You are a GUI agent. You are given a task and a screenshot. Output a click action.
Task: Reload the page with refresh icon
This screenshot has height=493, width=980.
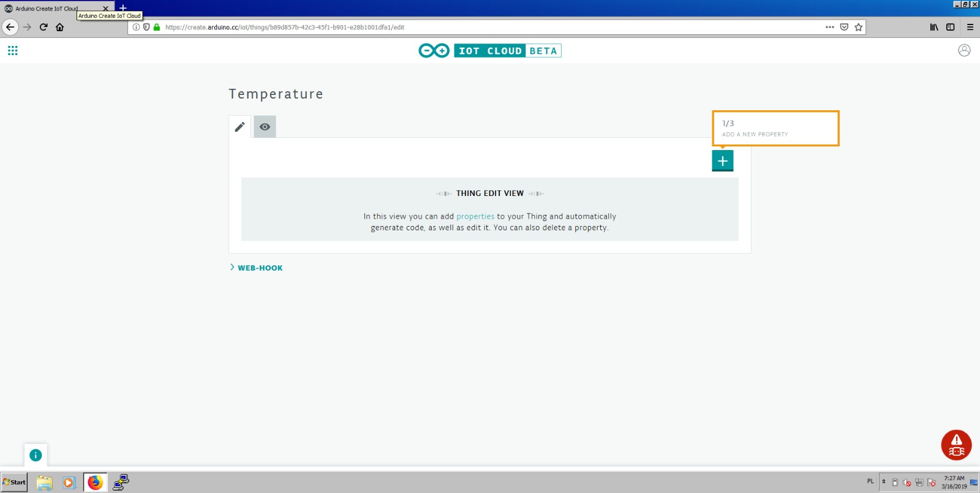pos(43,27)
